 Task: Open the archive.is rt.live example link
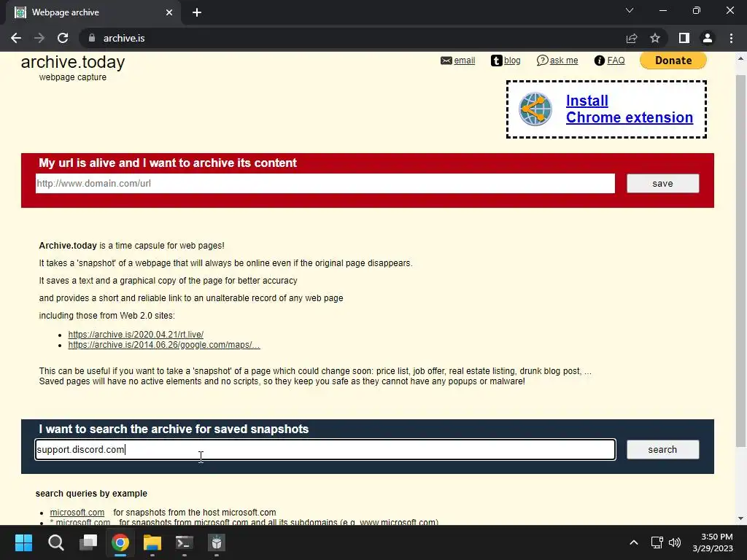(136, 334)
